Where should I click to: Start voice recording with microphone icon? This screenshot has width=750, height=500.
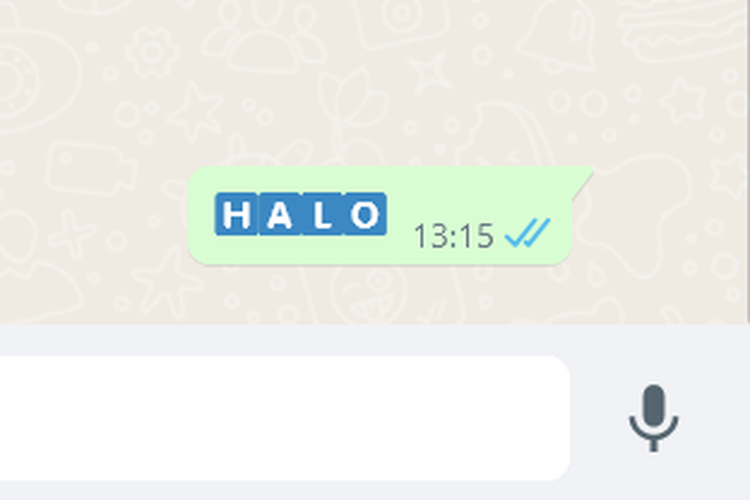(x=653, y=418)
